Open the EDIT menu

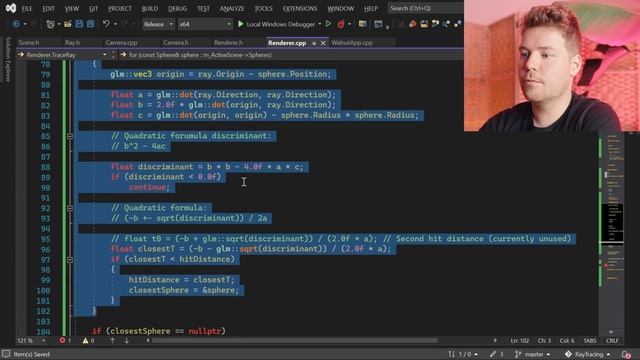48,9
